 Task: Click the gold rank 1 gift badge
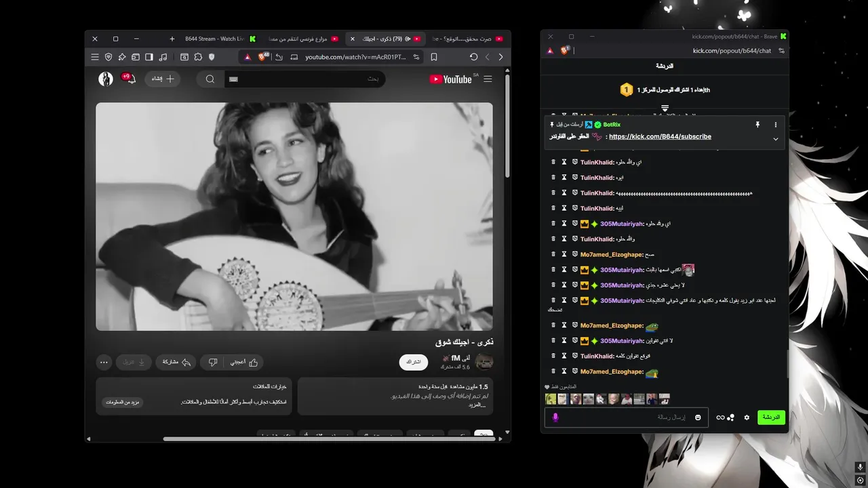pos(627,89)
